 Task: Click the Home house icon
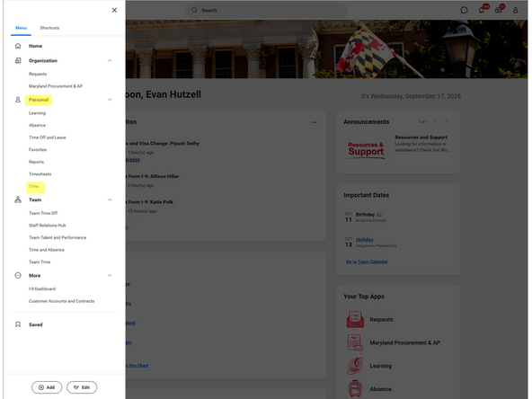tap(18, 46)
